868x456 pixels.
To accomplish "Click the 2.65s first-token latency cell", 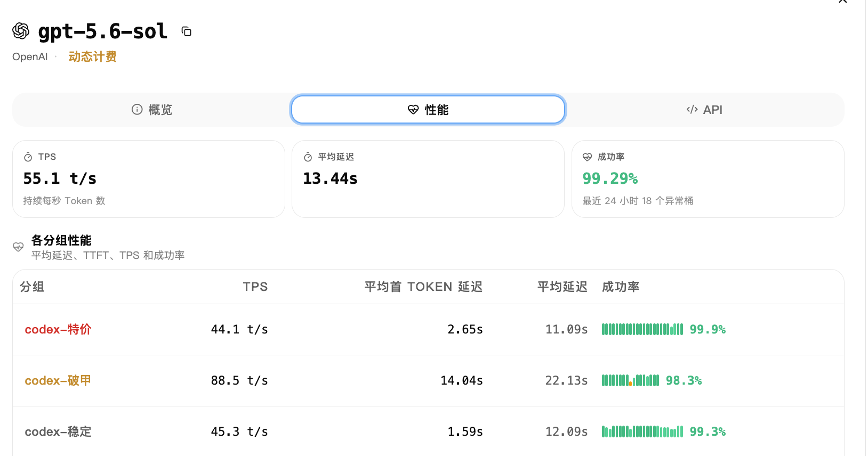I will tap(465, 329).
